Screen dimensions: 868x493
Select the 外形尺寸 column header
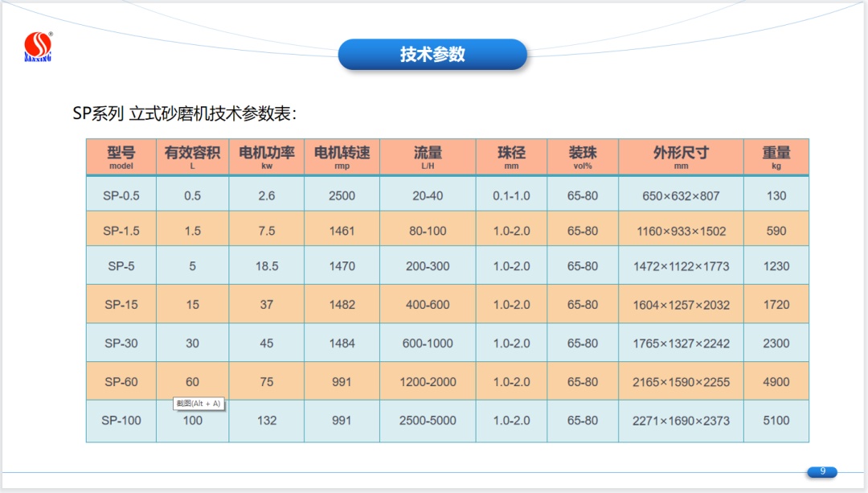681,157
